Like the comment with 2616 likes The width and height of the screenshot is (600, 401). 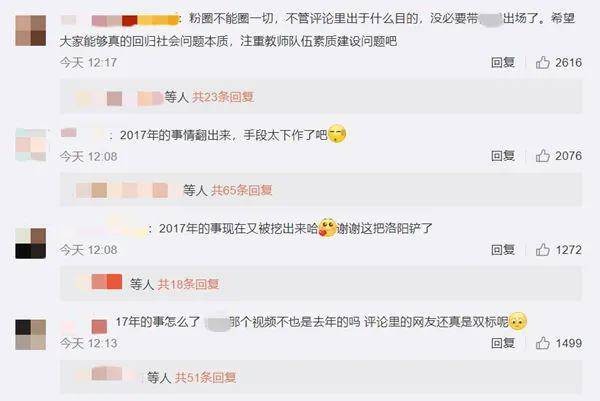(x=543, y=62)
